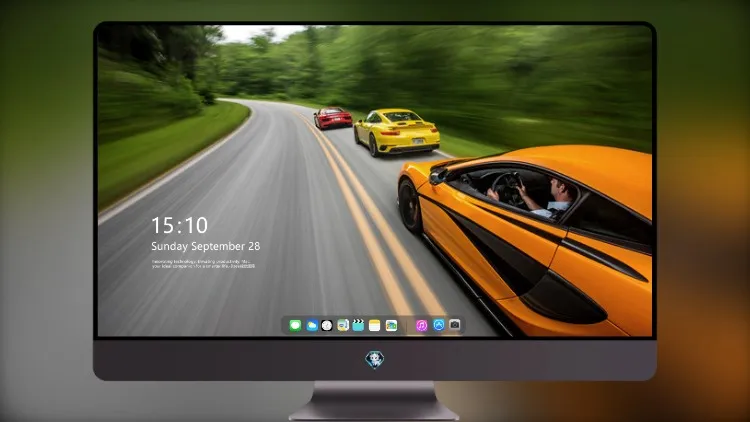This screenshot has width=750, height=422.
Task: Click the logo badge on monitor chin
Action: 375,359
